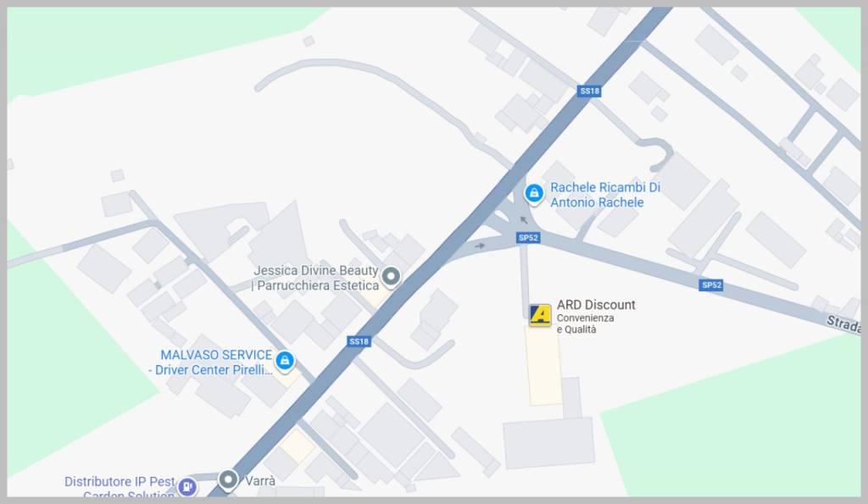Select the Varrà location pin
This screenshot has height=504, width=868.
click(228, 479)
